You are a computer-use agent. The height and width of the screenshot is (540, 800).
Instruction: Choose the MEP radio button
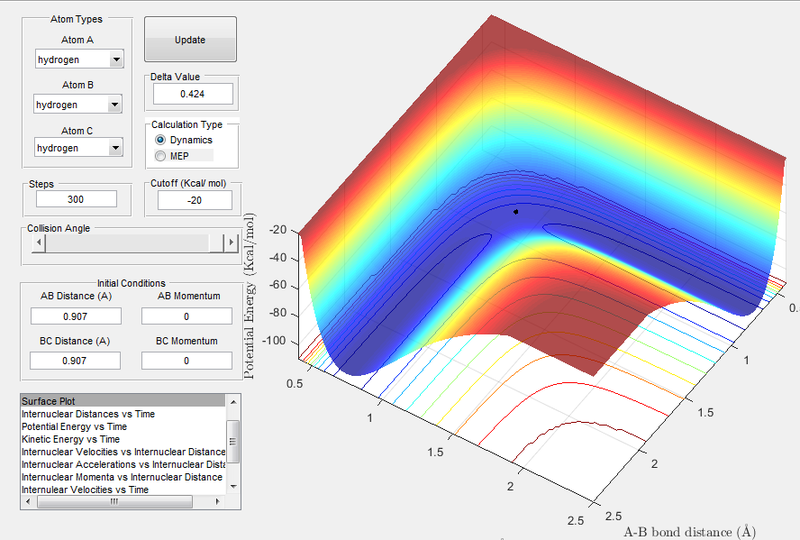[x=162, y=156]
